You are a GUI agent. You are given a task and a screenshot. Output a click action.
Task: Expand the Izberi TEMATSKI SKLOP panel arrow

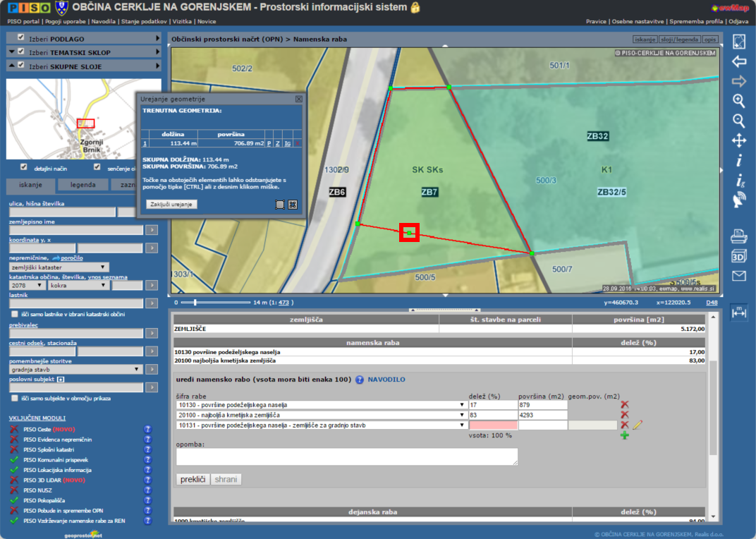click(157, 52)
